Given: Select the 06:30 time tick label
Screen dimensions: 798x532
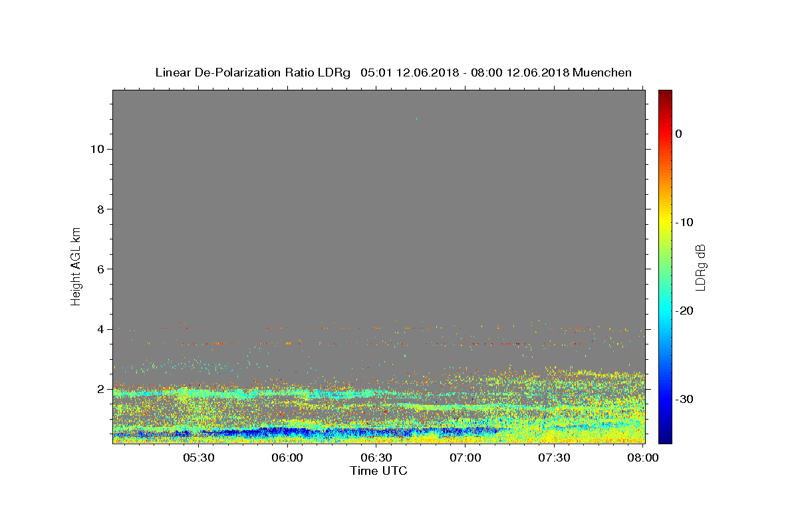Looking at the screenshot, I should pos(376,458).
